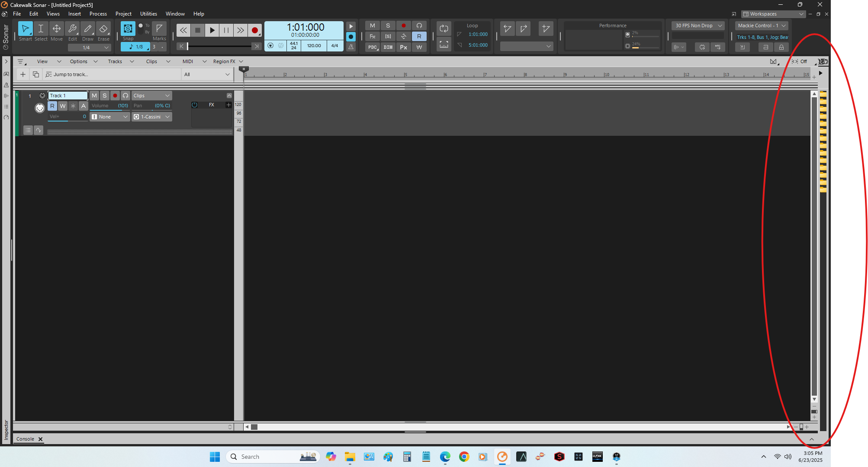Toggle Snap to grid button

pos(128,29)
